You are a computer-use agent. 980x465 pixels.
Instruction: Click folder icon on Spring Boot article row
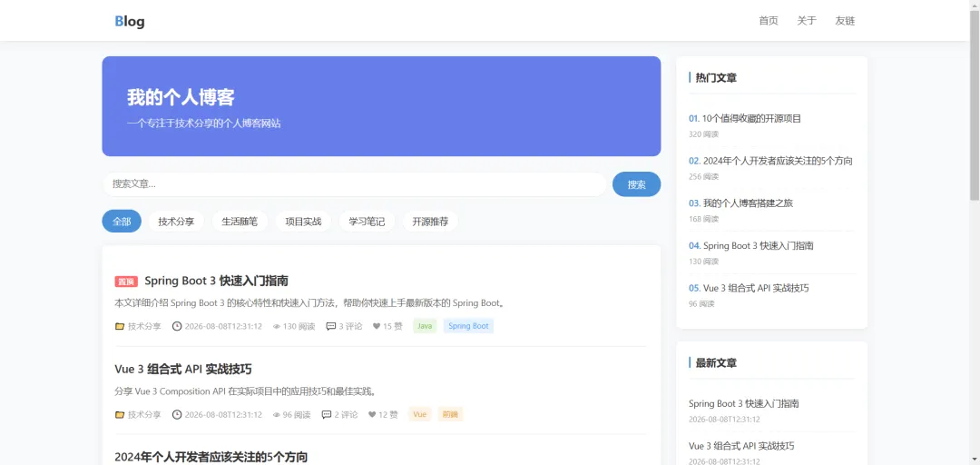tap(120, 326)
